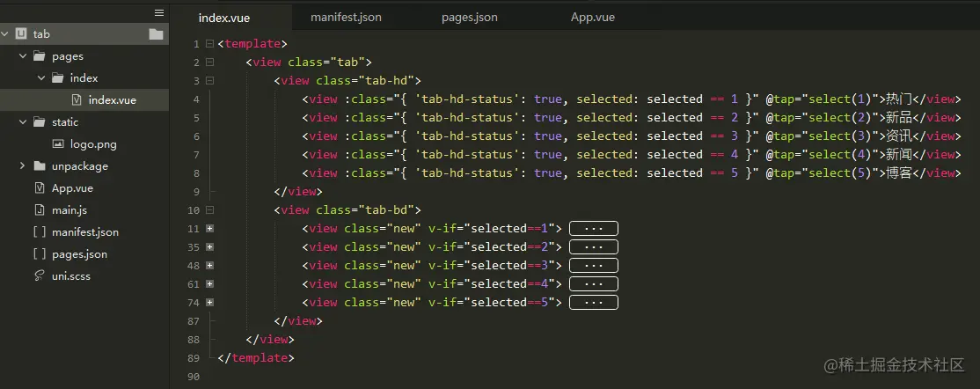Expand the unpackage folder chevron
The width and height of the screenshot is (980, 389).
(x=23, y=165)
